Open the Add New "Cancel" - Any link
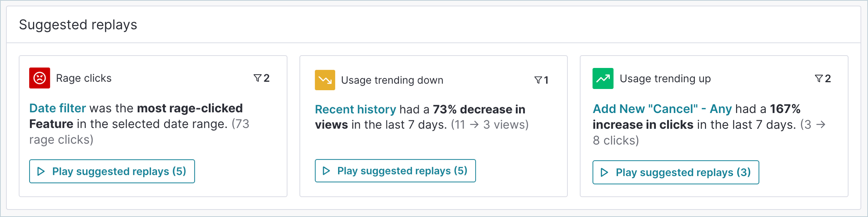The image size is (868, 217). [x=662, y=109]
